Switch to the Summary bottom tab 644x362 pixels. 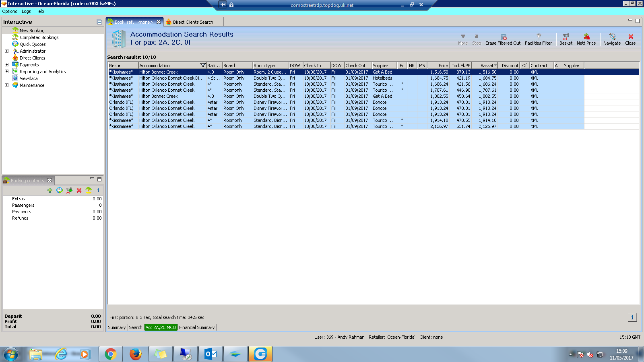pyautogui.click(x=117, y=327)
